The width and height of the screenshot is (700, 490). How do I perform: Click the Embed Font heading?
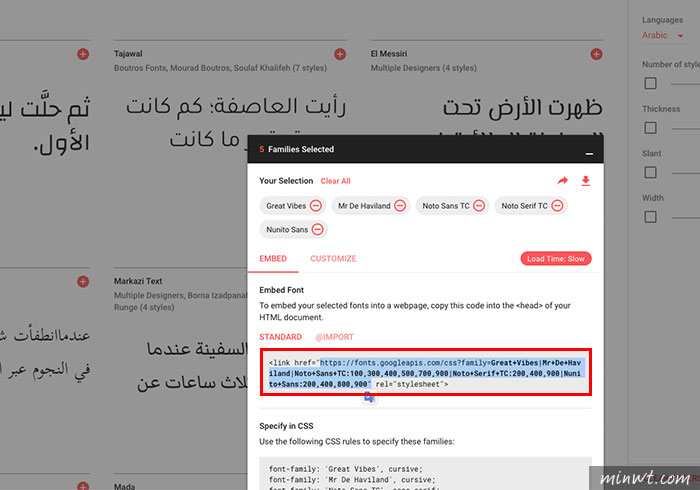[281, 290]
